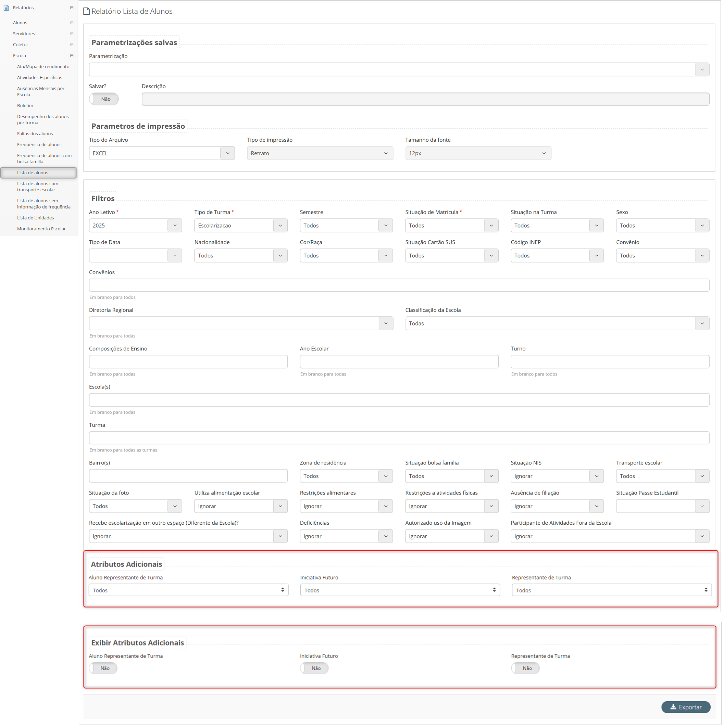Open the Semestre dropdown
Image resolution: width=723 pixels, height=728 pixels.
[346, 225]
